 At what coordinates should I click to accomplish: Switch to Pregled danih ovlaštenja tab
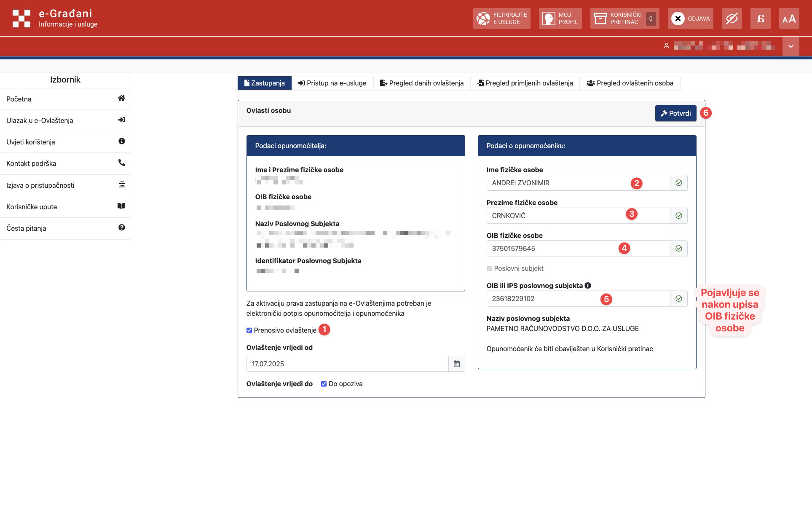pos(422,83)
